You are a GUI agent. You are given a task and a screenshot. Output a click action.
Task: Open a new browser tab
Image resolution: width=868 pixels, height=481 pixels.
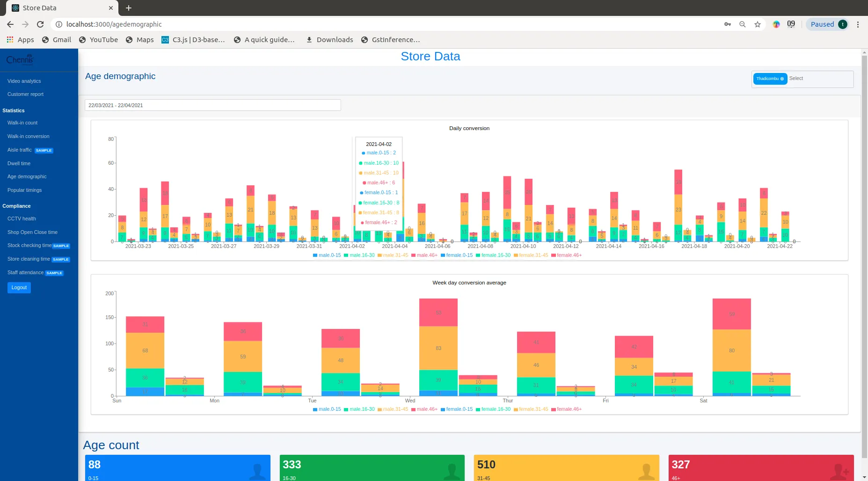(129, 8)
